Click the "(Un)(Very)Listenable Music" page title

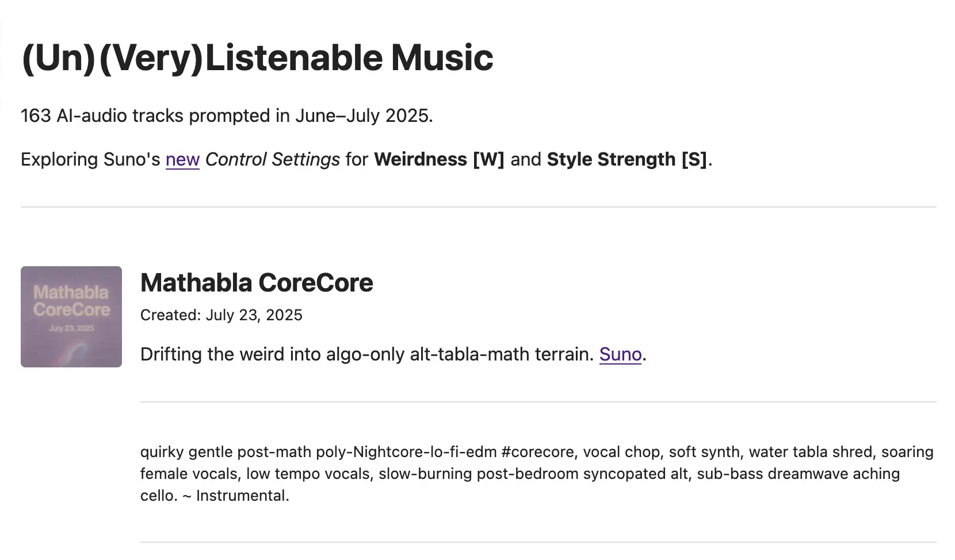[257, 58]
